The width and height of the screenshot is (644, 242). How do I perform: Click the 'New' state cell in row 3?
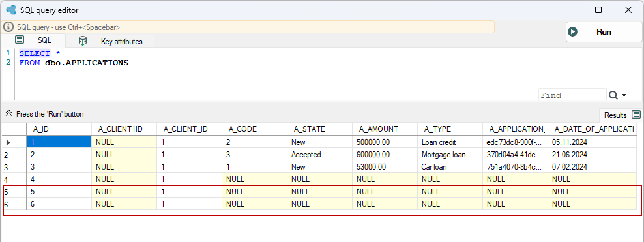click(319, 167)
